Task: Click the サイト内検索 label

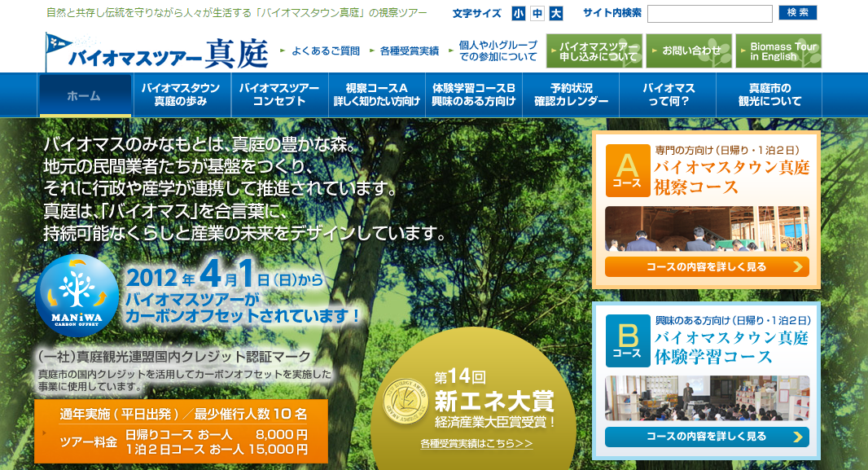Action: (612, 13)
